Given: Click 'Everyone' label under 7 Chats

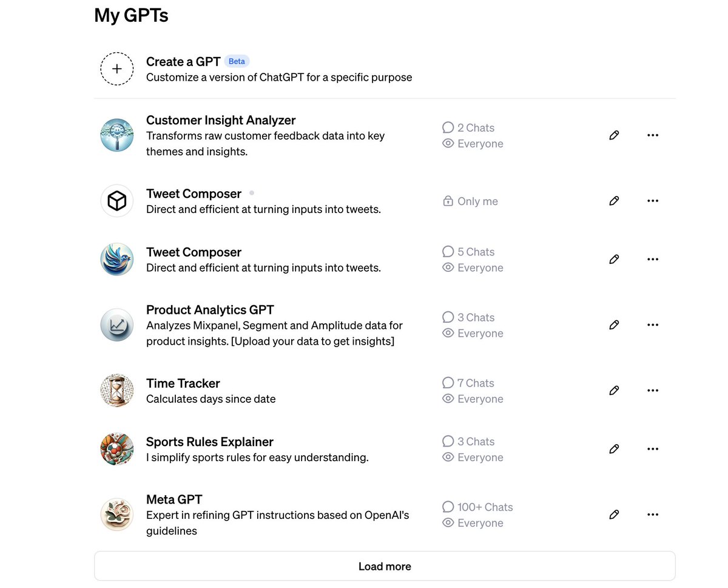Looking at the screenshot, I should click(x=473, y=399).
